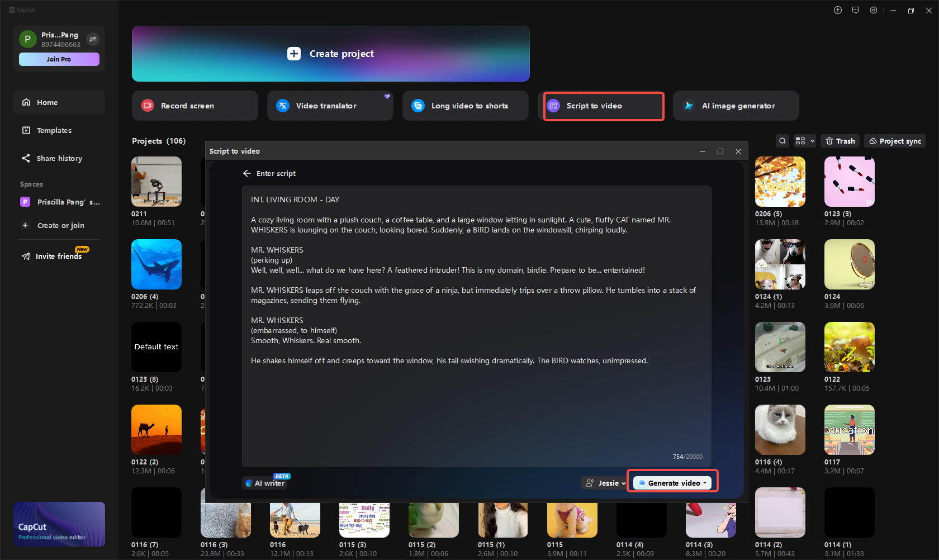
Task: Open the Nature project 0206 (5)
Action: tap(780, 182)
